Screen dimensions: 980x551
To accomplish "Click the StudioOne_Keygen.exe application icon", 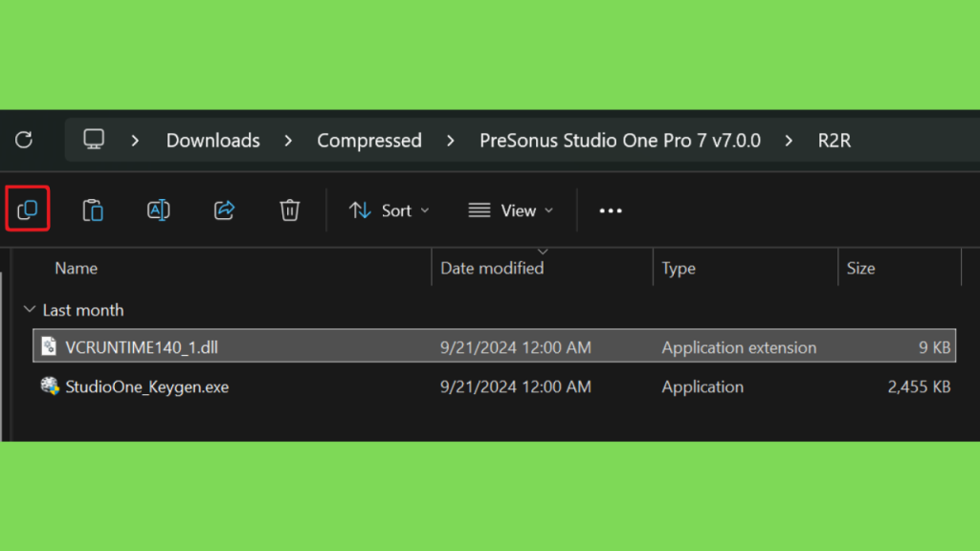I will (x=50, y=386).
